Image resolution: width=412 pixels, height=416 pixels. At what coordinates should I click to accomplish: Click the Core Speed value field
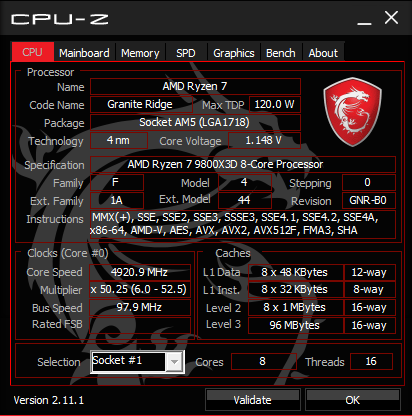[x=140, y=272]
